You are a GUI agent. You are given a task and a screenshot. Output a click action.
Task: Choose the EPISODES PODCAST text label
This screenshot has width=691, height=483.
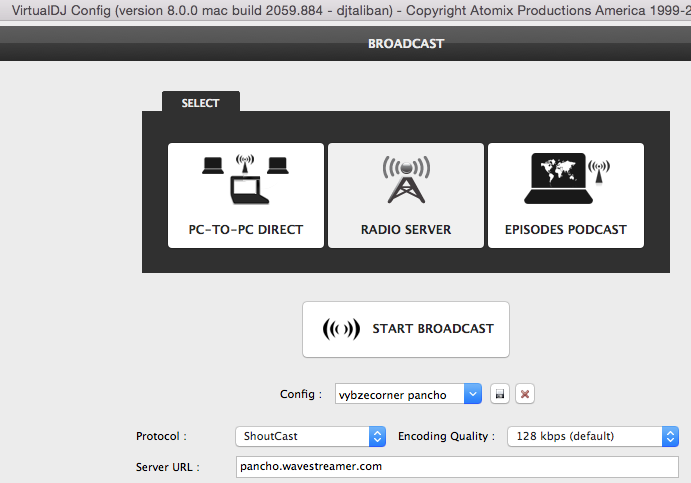click(565, 230)
